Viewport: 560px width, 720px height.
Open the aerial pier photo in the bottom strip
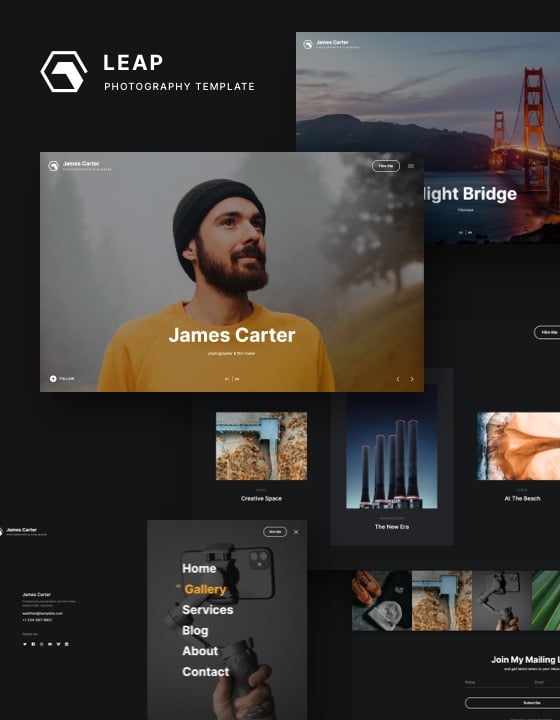[x=442, y=601]
